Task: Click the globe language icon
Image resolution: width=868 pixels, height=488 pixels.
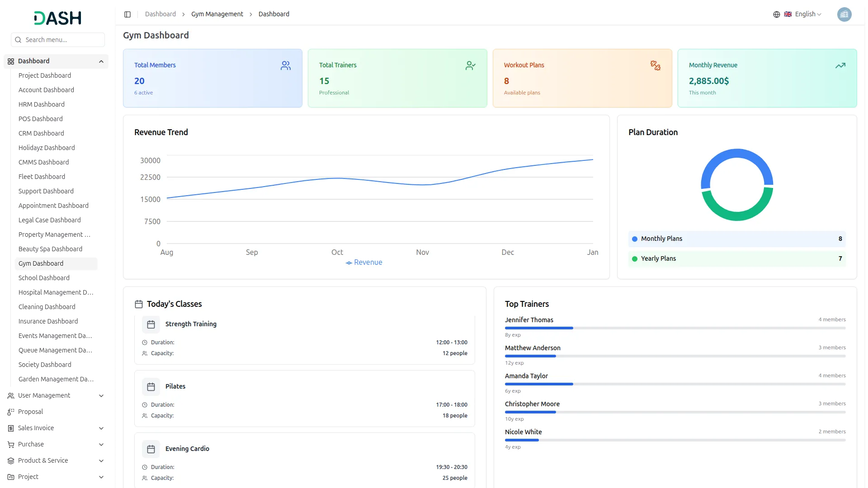Action: [776, 14]
